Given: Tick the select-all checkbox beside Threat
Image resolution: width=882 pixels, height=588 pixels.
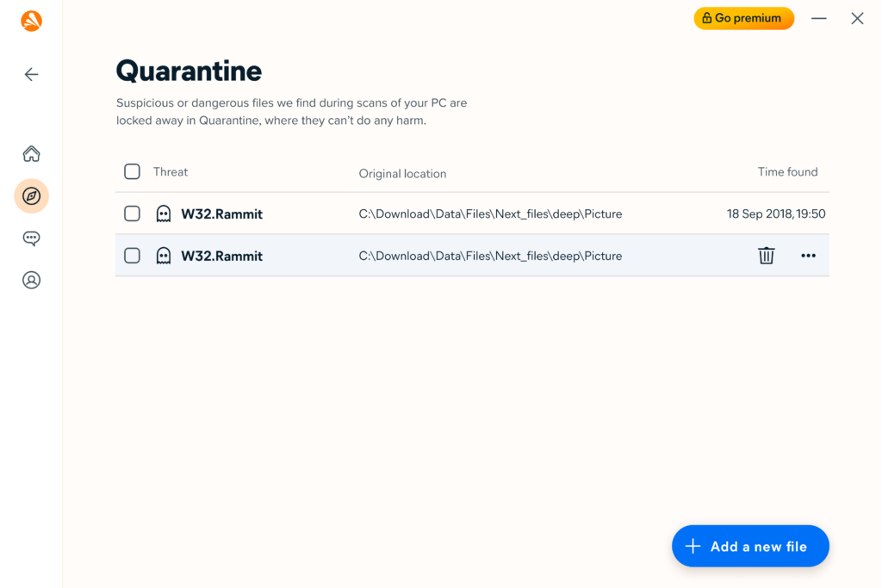Looking at the screenshot, I should point(132,171).
